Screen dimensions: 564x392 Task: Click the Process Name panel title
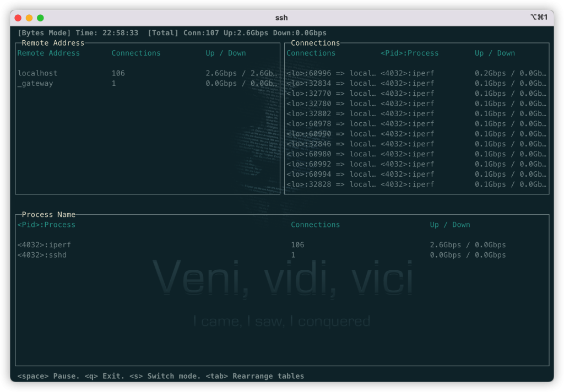(x=48, y=215)
